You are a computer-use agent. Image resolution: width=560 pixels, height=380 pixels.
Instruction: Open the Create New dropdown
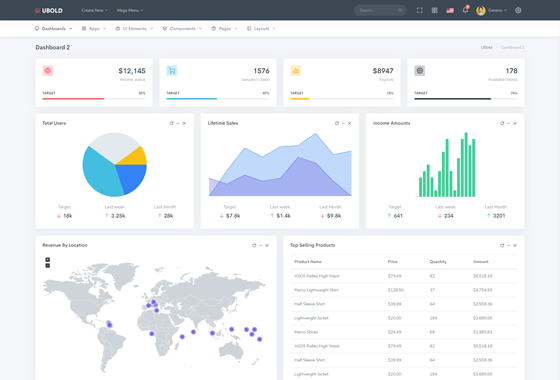(94, 10)
